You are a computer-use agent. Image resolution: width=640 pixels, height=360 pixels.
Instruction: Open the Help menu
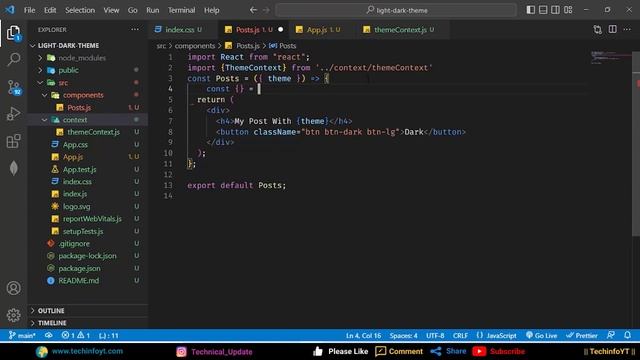coord(211,10)
